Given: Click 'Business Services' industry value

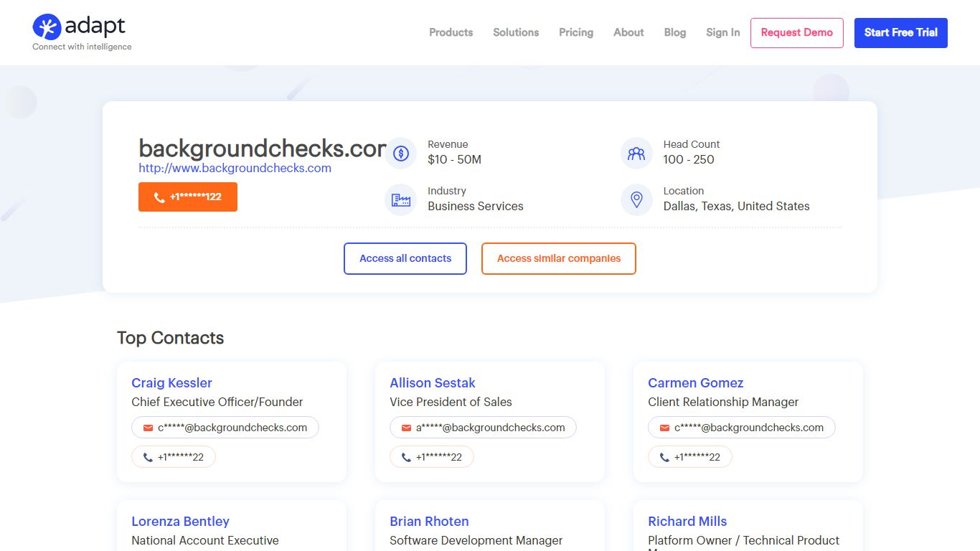Looking at the screenshot, I should pyautogui.click(x=476, y=206).
